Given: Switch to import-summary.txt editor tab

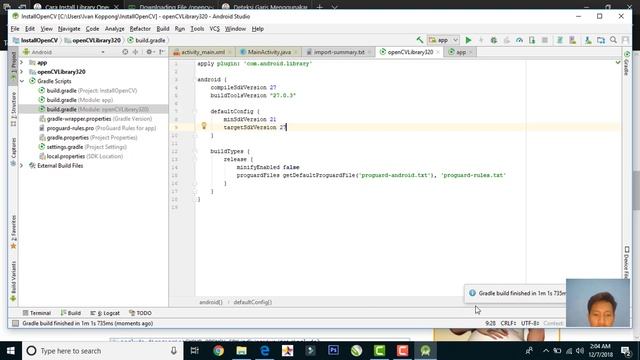Looking at the screenshot, I should tap(338, 52).
